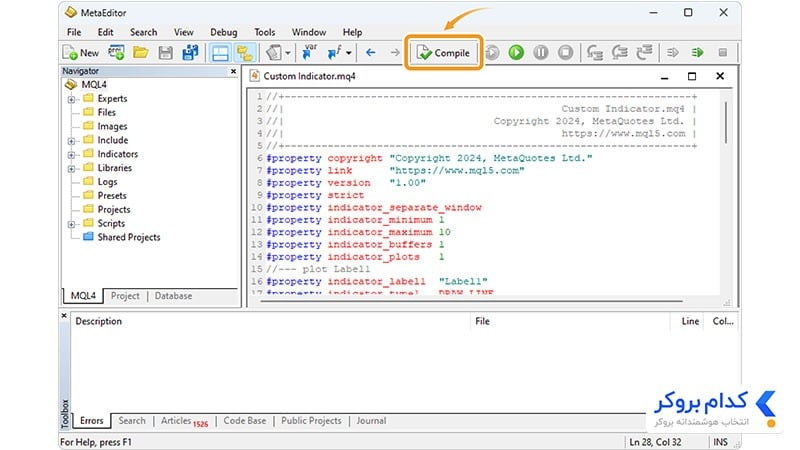Click the Forward navigation arrow
The image size is (800, 450).
(395, 52)
